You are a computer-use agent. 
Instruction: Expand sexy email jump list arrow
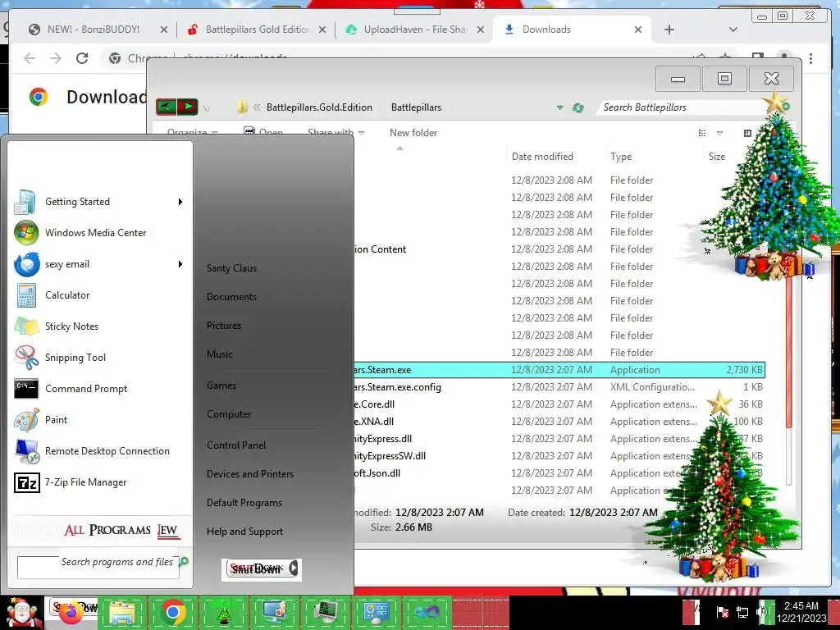180,264
